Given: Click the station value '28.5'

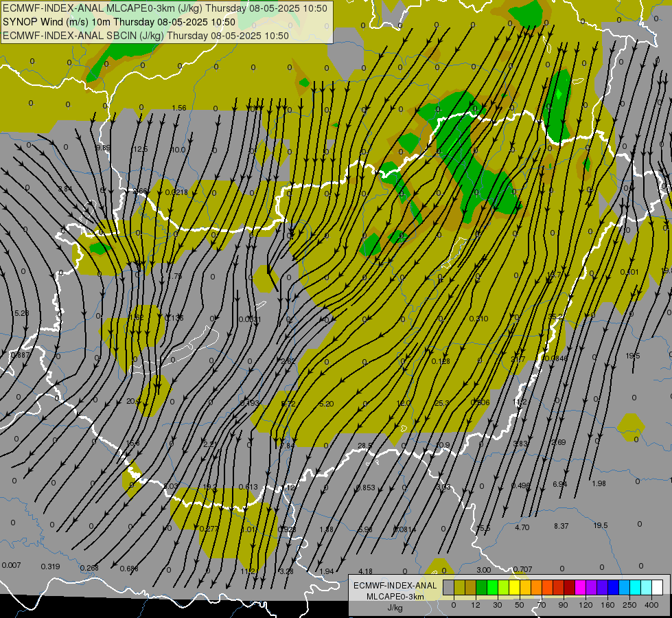Looking at the screenshot, I should pyautogui.click(x=364, y=446).
